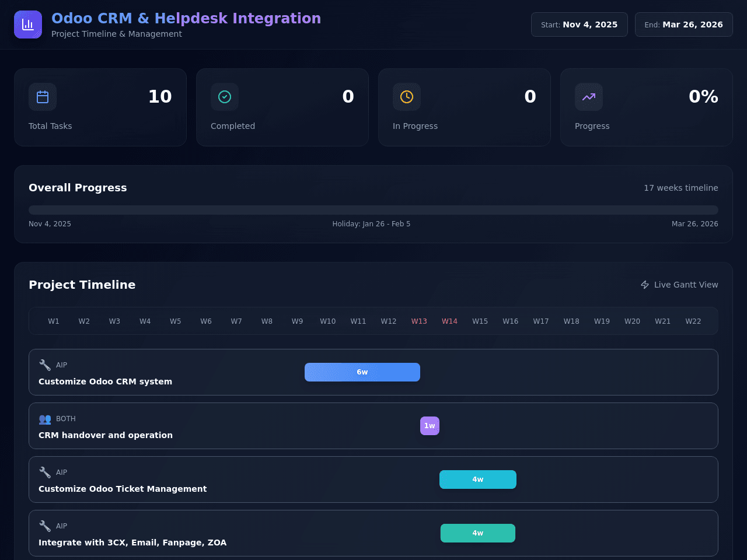Screen dimensions: 747x560
Task: Click week W5 in timeline header
Action: pyautogui.click(x=176, y=321)
